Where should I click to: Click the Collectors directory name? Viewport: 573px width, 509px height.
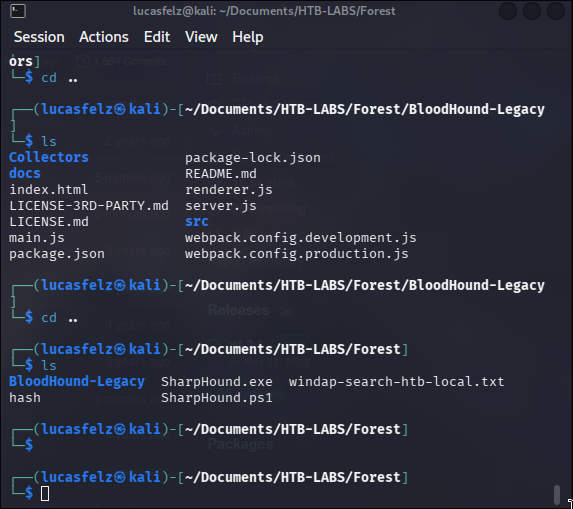(x=49, y=157)
